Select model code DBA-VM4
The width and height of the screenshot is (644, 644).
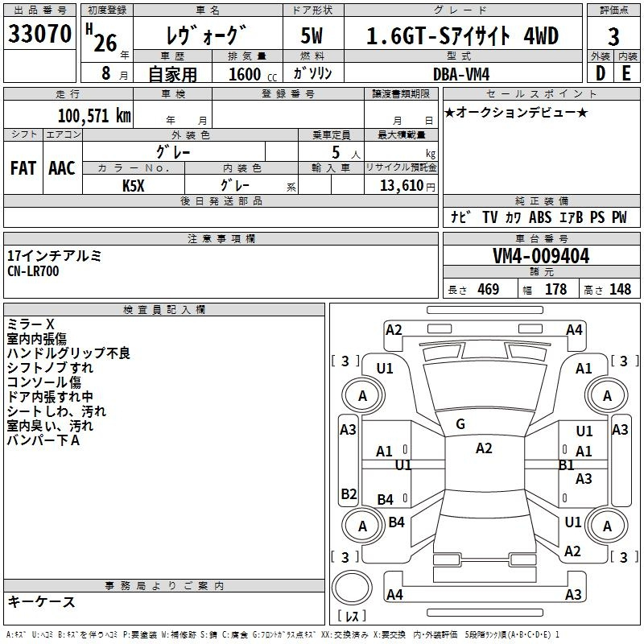pyautogui.click(x=461, y=74)
